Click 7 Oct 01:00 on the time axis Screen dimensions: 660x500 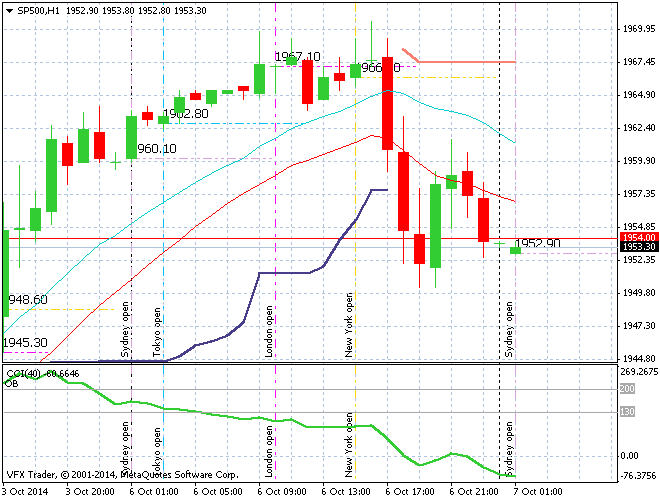click(538, 492)
